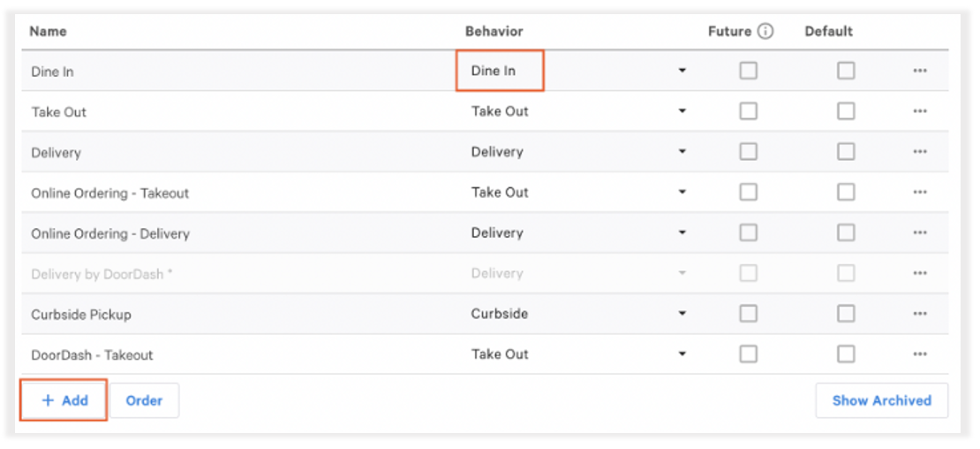Screen dimensions: 980x449
Task: Click the Order button
Action: tap(144, 400)
